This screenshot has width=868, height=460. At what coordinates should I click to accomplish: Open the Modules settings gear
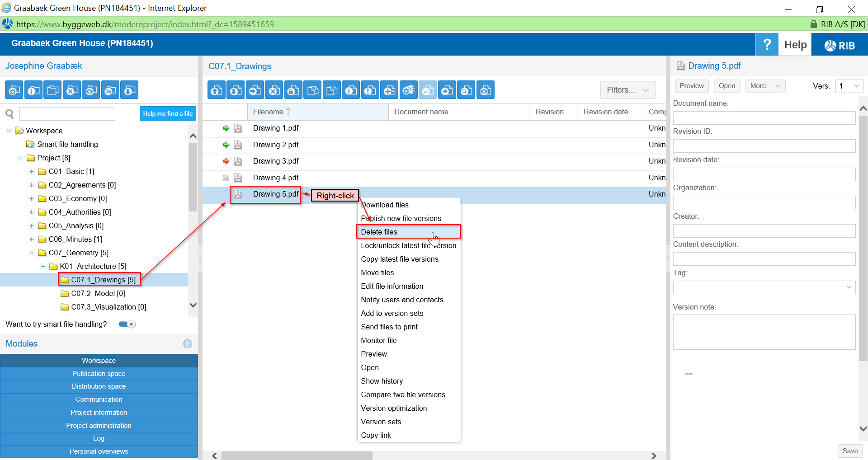(187, 344)
